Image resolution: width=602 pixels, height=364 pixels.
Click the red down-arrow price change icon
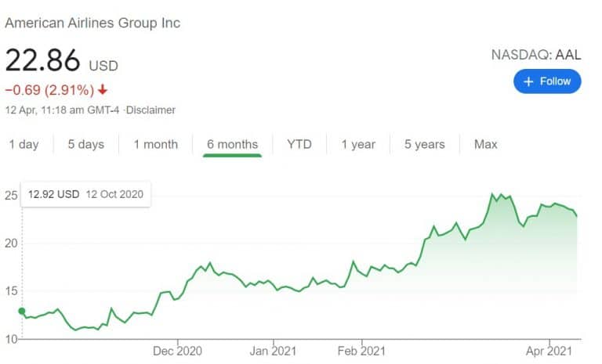102,90
